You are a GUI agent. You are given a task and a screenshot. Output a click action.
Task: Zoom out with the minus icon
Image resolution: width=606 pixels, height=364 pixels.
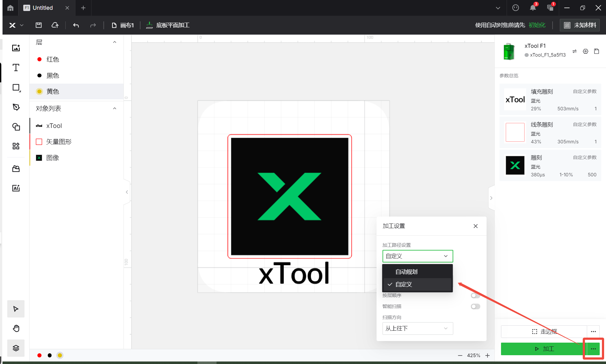(x=460, y=356)
